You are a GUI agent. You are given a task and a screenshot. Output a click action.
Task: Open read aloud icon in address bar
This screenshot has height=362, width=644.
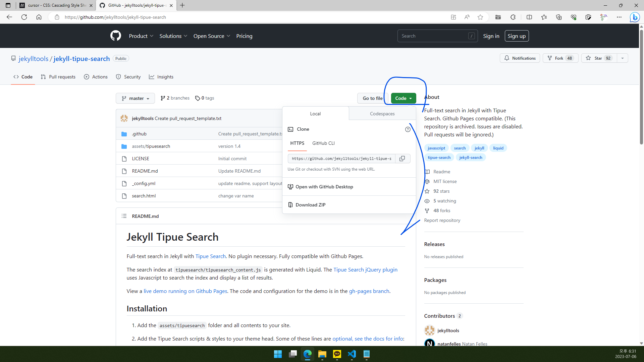[x=467, y=17]
